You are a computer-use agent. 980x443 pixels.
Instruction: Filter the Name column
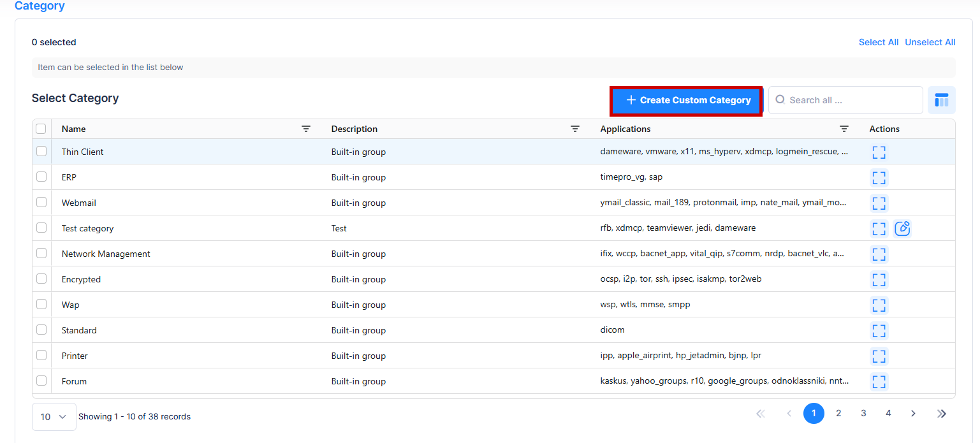(306, 129)
